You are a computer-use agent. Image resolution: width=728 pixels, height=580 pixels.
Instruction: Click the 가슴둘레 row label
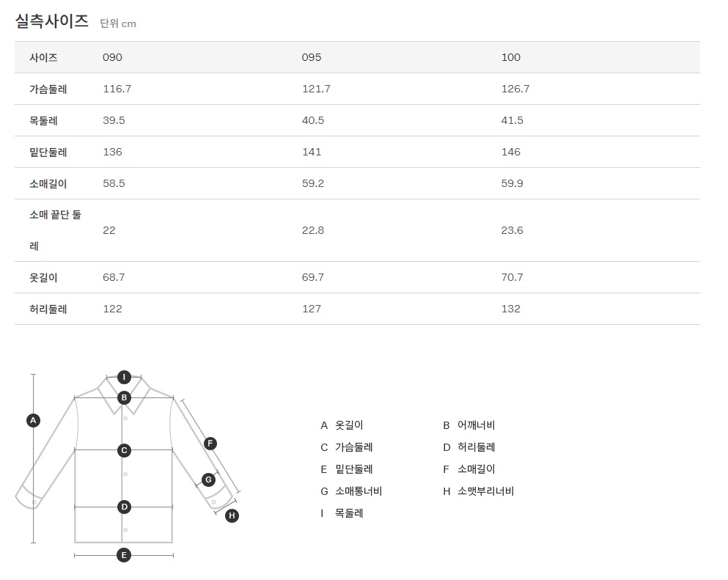tap(48, 89)
